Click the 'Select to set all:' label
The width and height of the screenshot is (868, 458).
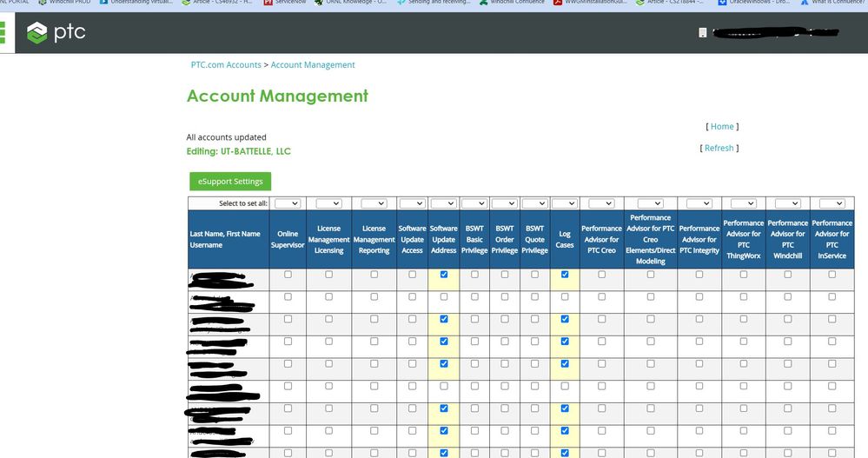pos(243,203)
